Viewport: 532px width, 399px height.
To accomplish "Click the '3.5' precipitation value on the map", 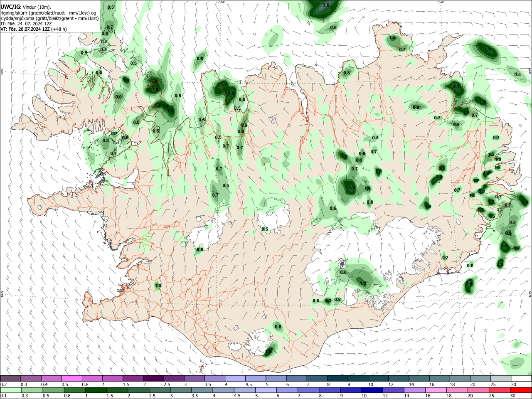I will coord(326,5).
